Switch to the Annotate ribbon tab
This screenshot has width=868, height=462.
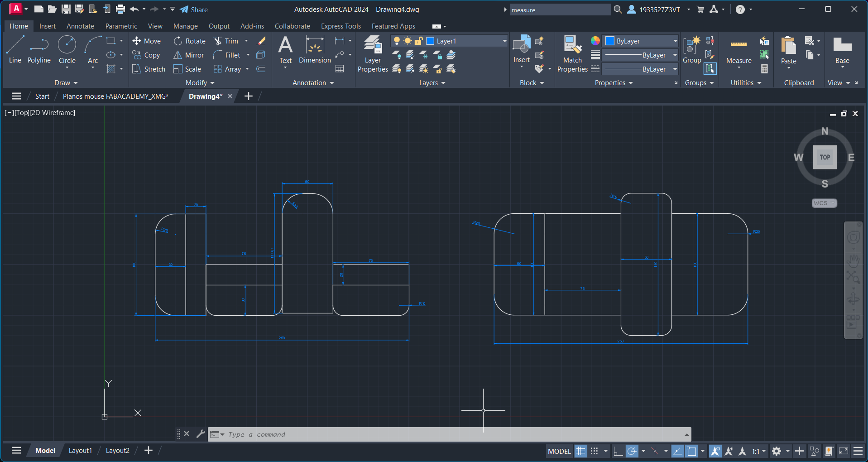(80, 26)
